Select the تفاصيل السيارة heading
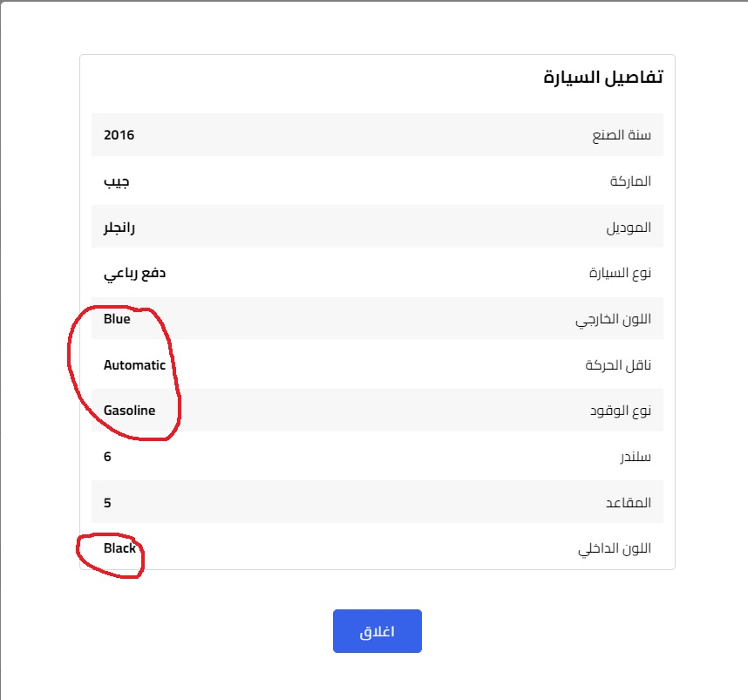Viewport: 748px width, 700px height. click(603, 77)
